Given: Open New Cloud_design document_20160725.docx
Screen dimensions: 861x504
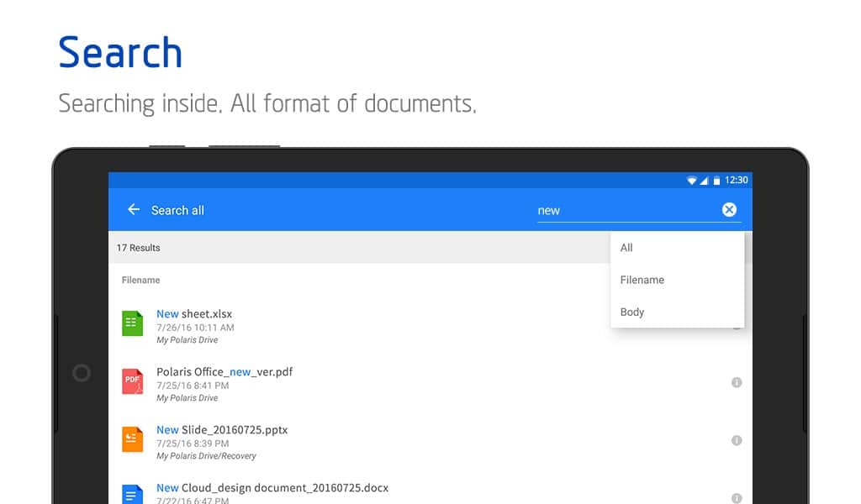Looking at the screenshot, I should tap(272, 488).
